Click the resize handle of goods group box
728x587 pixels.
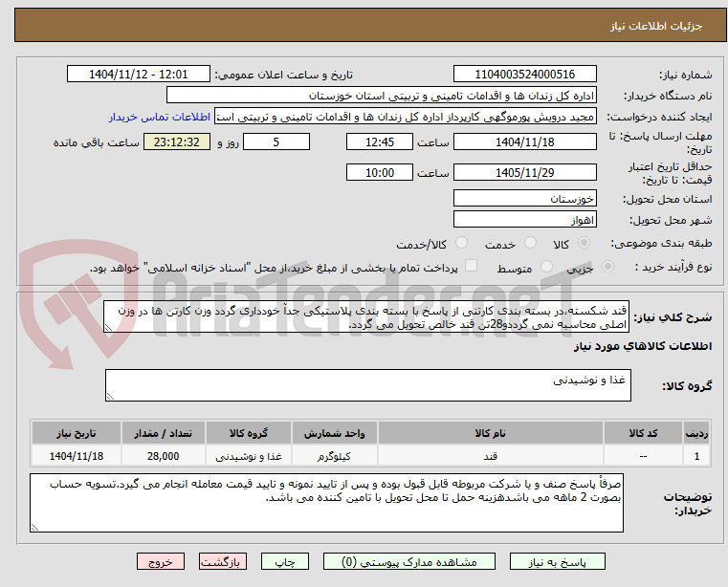pos(110,397)
